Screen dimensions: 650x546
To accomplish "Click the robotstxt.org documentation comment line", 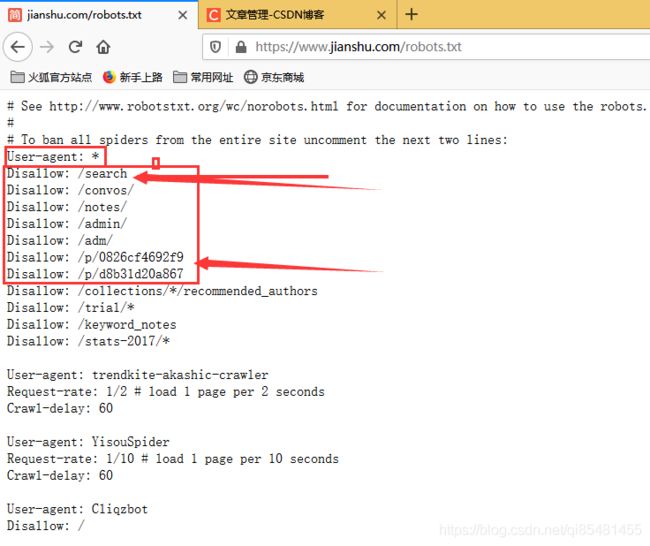I will point(327,107).
